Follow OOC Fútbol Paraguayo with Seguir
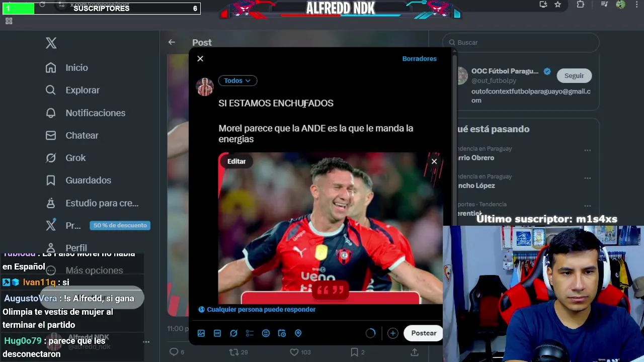 pos(574,76)
